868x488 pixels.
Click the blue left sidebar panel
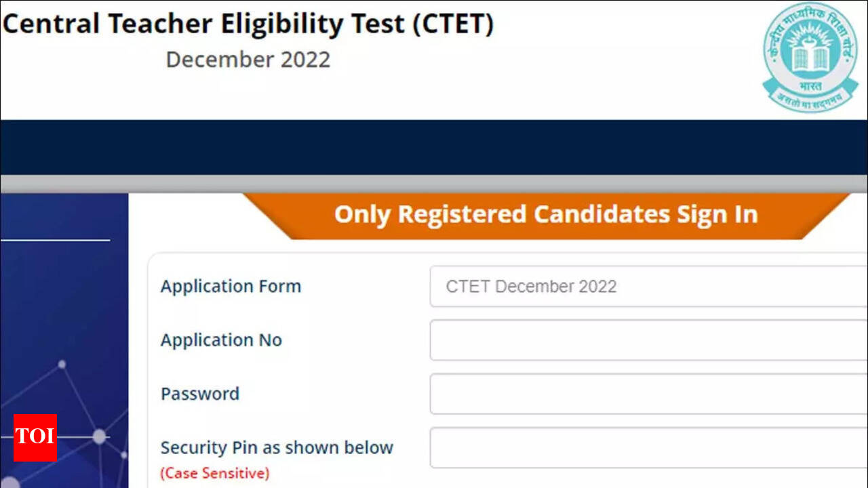tap(64, 305)
